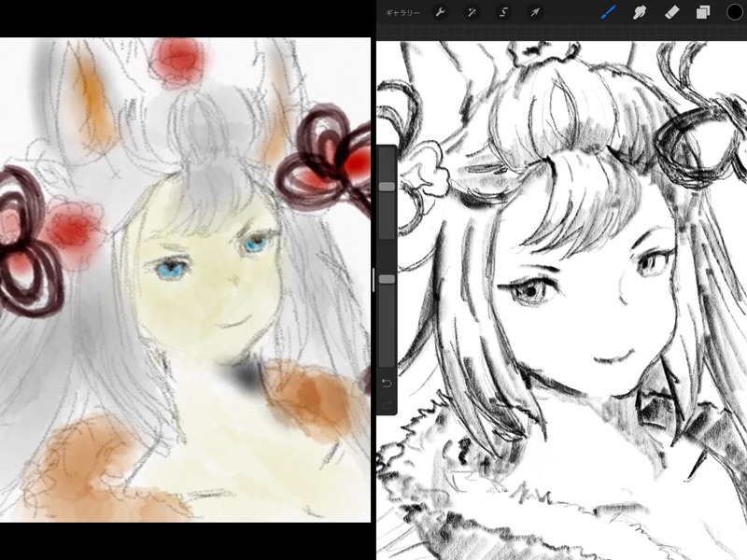Open the Adjustments magic wand menu
Viewport: 747px width, 560px height.
pos(472,12)
